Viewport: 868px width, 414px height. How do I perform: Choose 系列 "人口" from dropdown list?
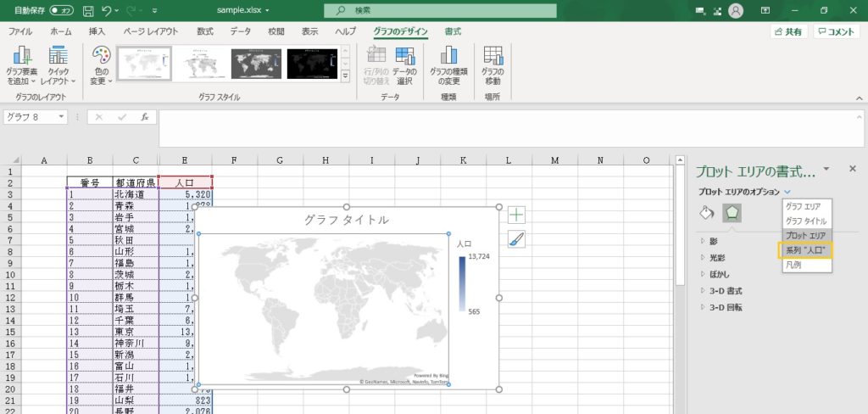[x=806, y=249]
